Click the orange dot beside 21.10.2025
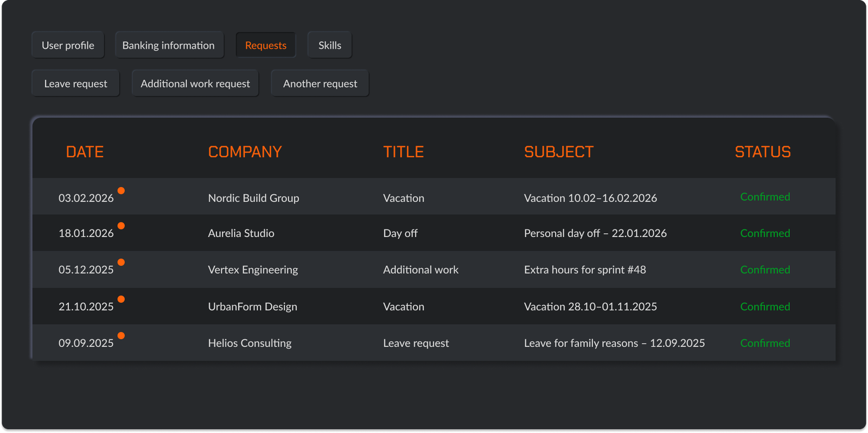Screen dimensions: 868x433 121,299
